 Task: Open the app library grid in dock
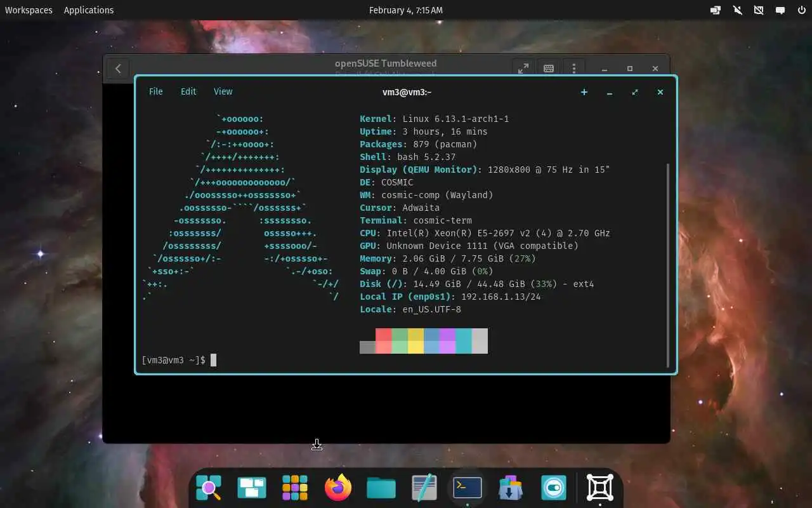tap(295, 488)
